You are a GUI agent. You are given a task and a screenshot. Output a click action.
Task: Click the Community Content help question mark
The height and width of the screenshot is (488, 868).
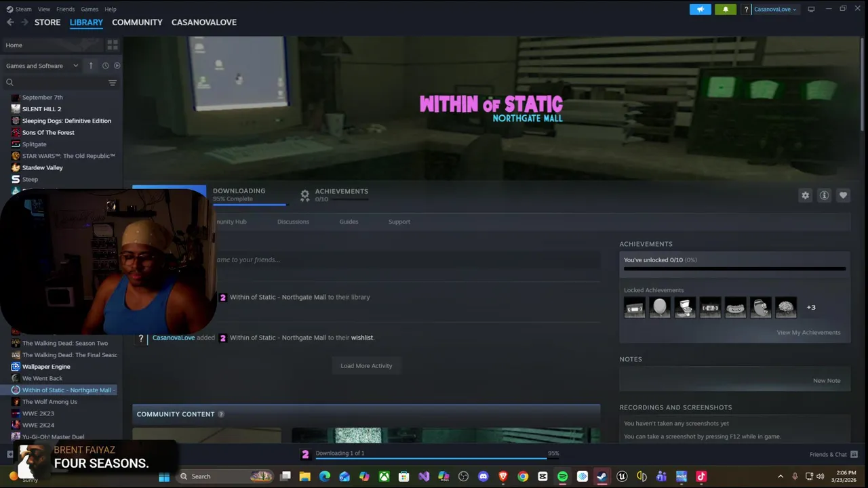pyautogui.click(x=220, y=414)
